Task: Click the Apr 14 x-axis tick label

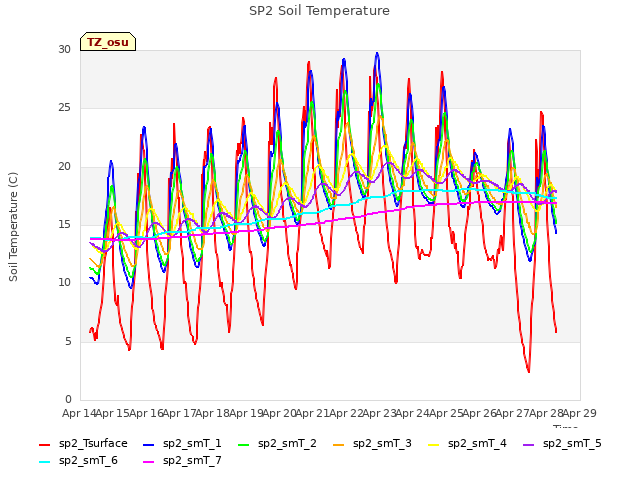Action: pyautogui.click(x=79, y=413)
